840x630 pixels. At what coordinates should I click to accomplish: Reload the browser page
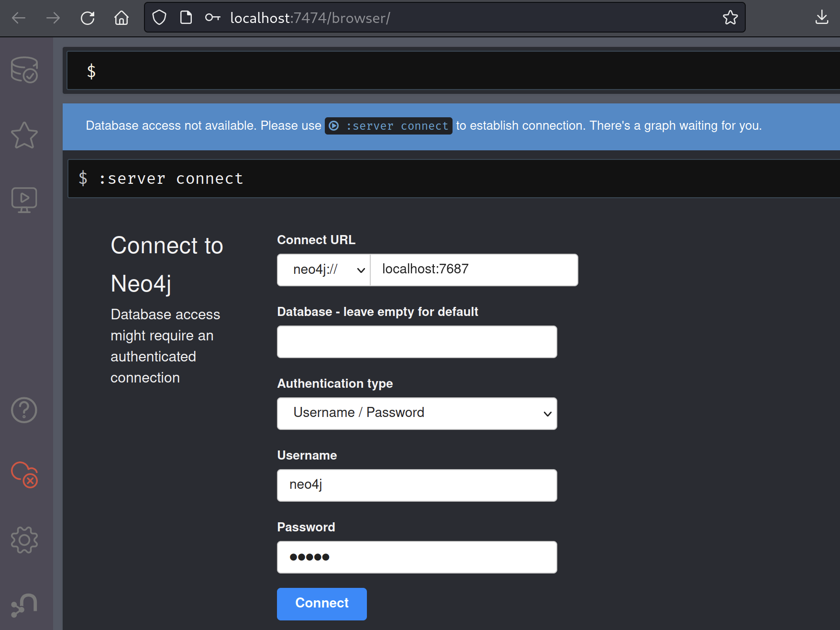[x=88, y=18]
